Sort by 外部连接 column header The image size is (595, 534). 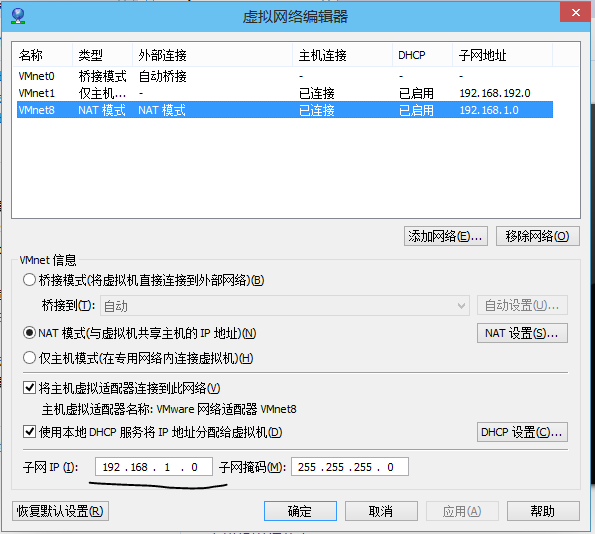(212, 55)
